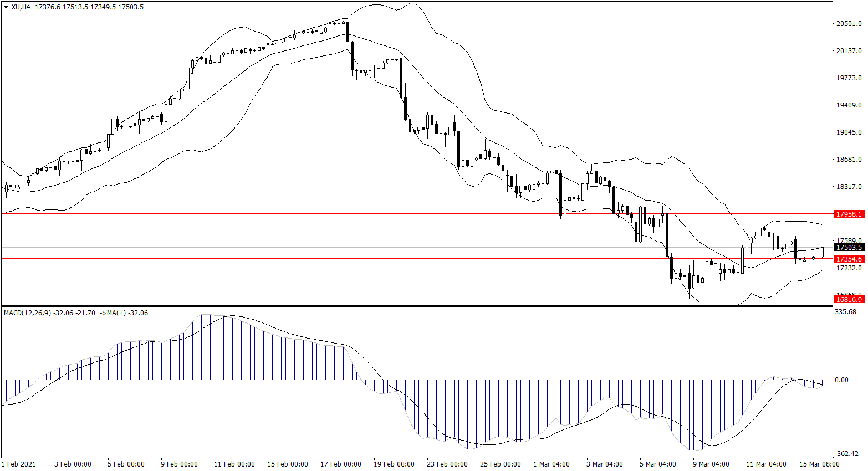Select the red 17958.1 price label
The width and height of the screenshot is (868, 471).
coord(849,214)
